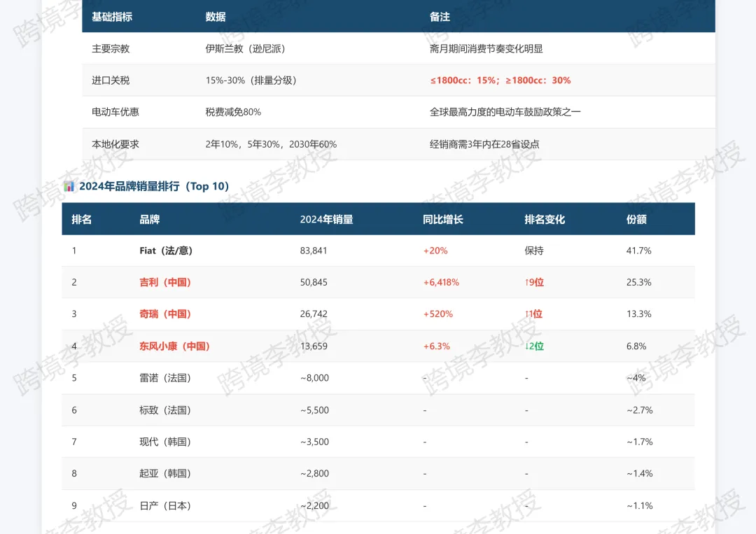This screenshot has width=756, height=534.
Task: Select the growth value +520%
Action: (437, 314)
